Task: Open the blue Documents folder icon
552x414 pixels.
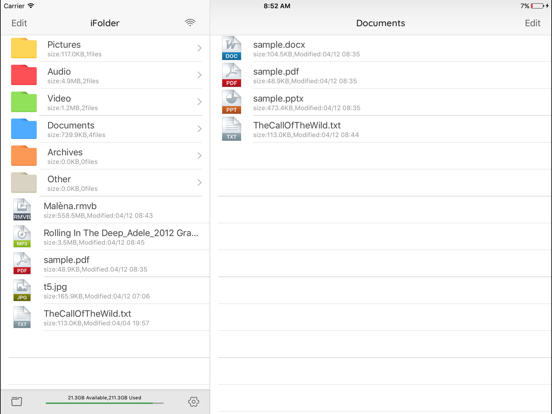Action: click(x=24, y=129)
